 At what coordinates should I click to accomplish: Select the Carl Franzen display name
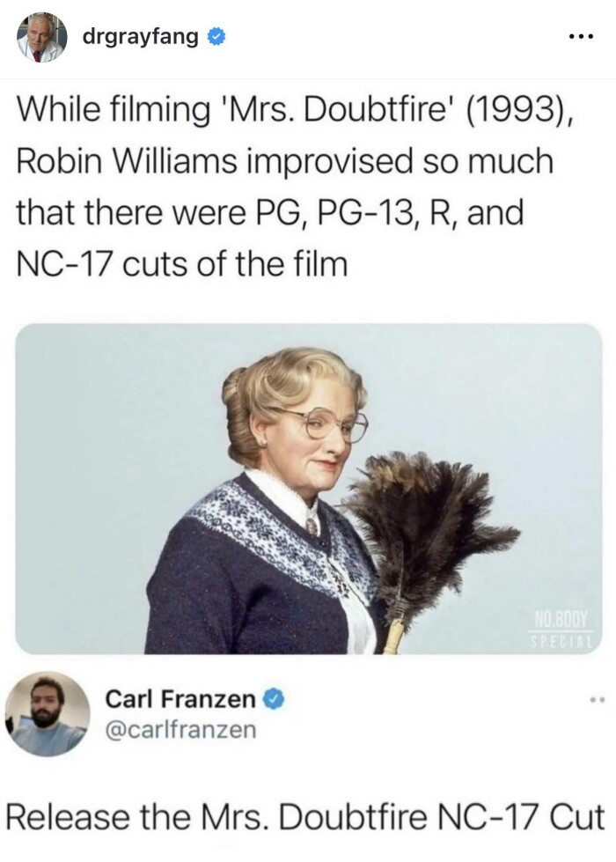pos(180,699)
